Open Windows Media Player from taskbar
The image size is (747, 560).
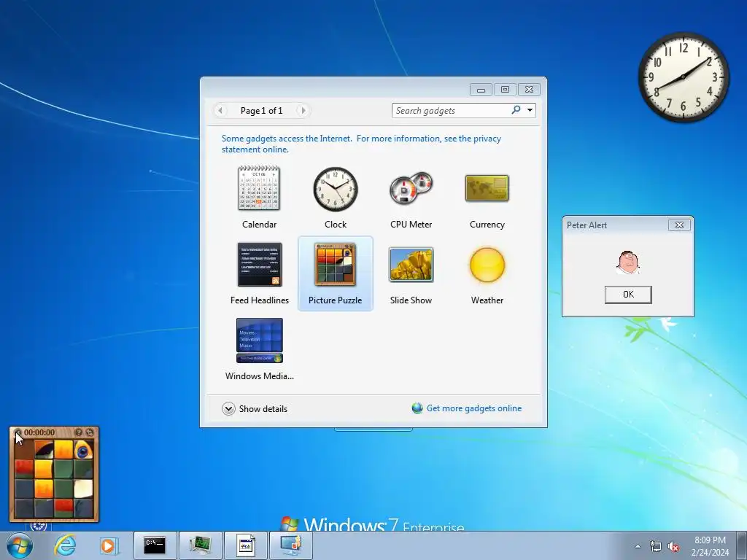[109, 545]
